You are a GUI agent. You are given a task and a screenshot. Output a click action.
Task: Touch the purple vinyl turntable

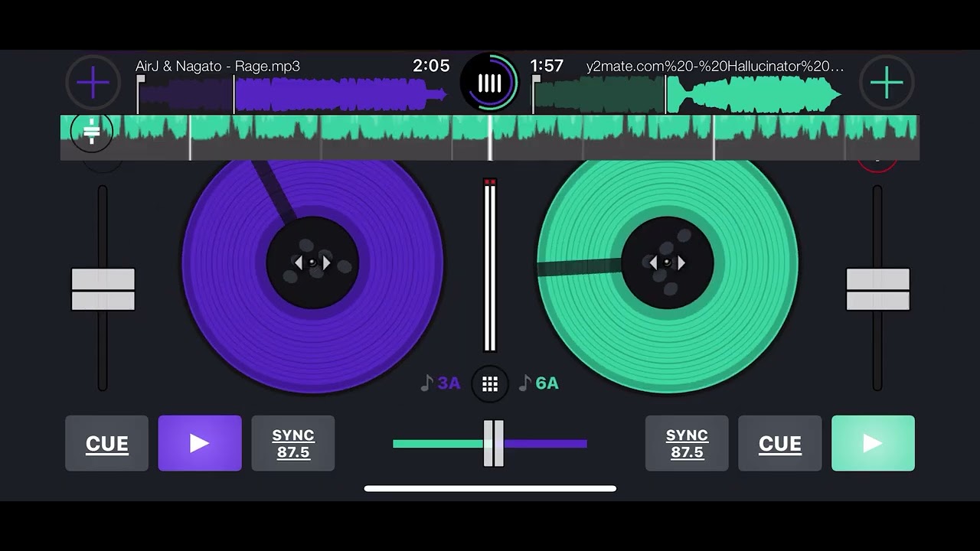click(312, 275)
